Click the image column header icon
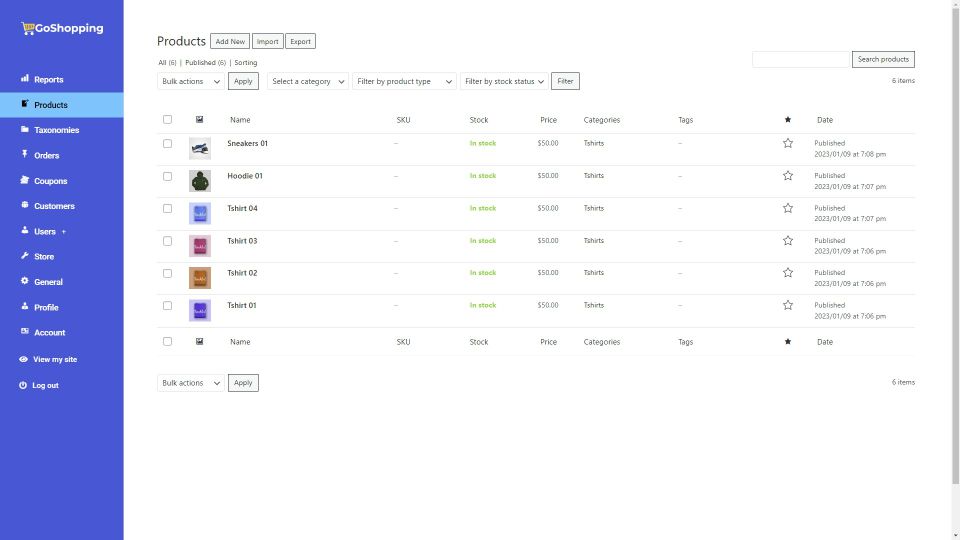Viewport: 960px width, 540px height. (x=199, y=120)
